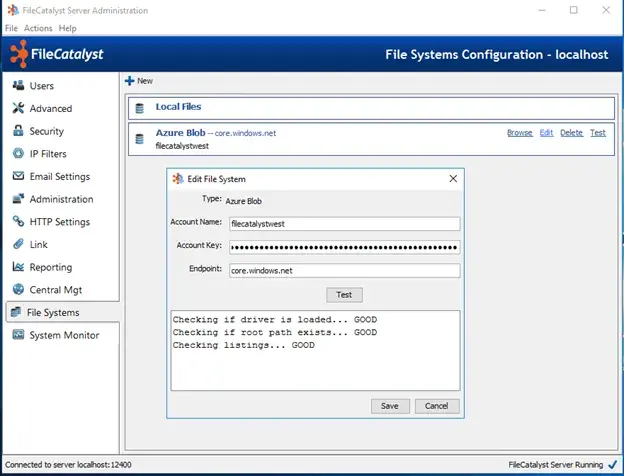This screenshot has width=624, height=476.
Task: Go to Security settings
Action: coord(47,131)
